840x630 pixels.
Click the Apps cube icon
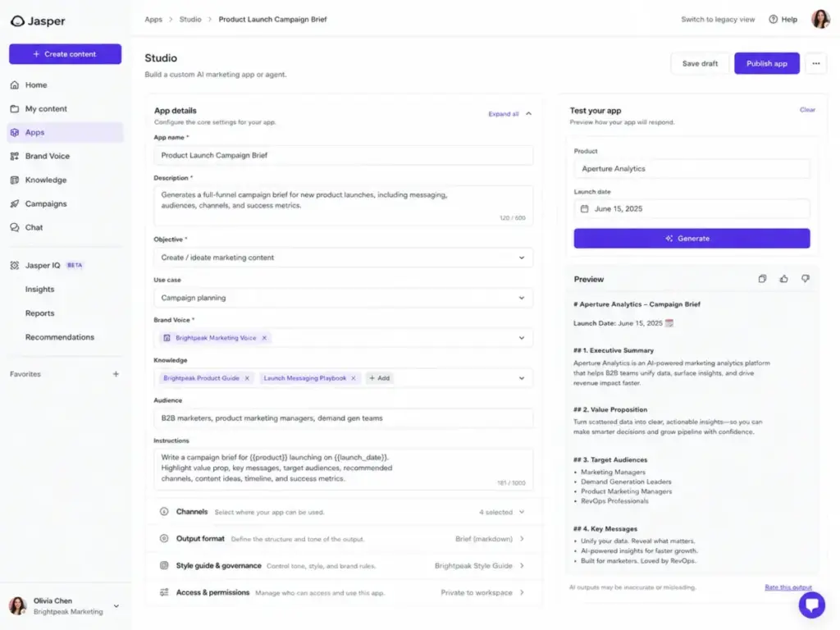click(x=15, y=132)
